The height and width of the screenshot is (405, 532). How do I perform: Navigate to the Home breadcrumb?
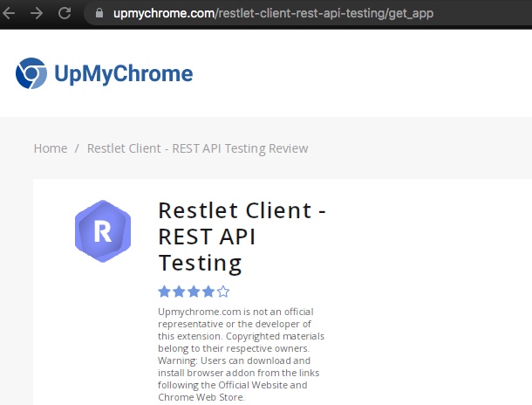pos(51,148)
